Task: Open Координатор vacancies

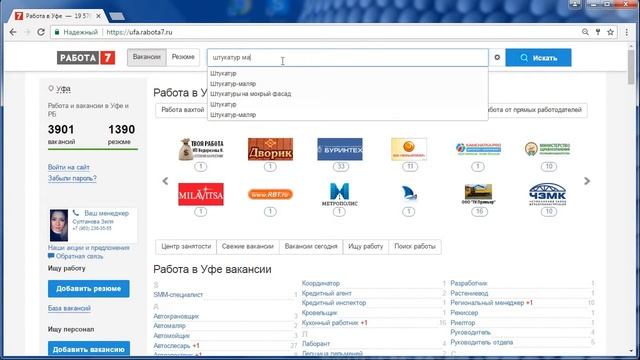Action: click(321, 283)
